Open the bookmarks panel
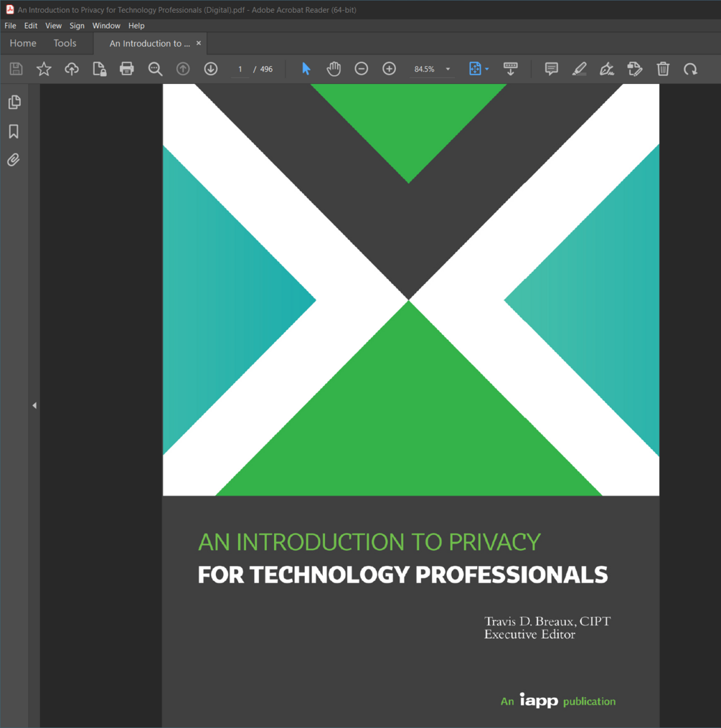The image size is (721, 728). click(x=14, y=131)
